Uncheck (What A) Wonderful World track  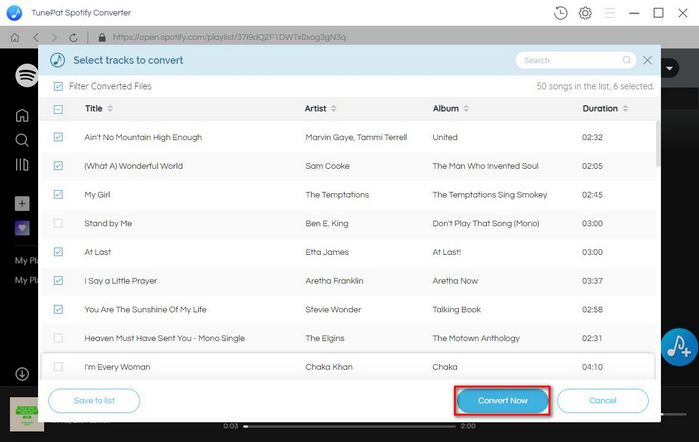click(x=58, y=166)
